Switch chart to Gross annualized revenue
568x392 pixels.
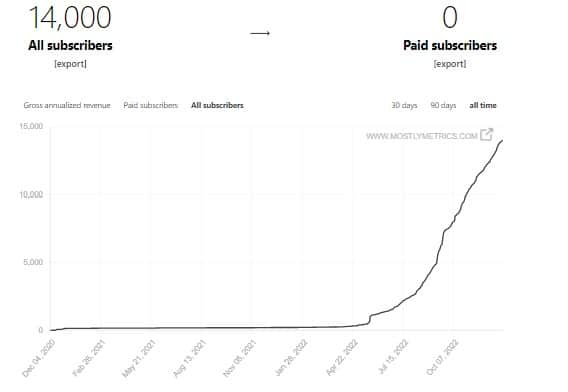click(x=67, y=105)
